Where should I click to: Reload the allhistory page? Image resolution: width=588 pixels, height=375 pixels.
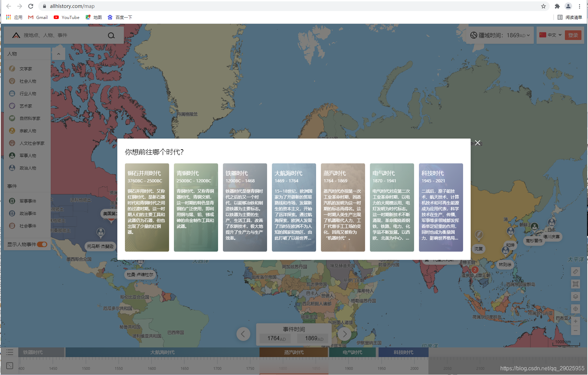click(x=31, y=6)
